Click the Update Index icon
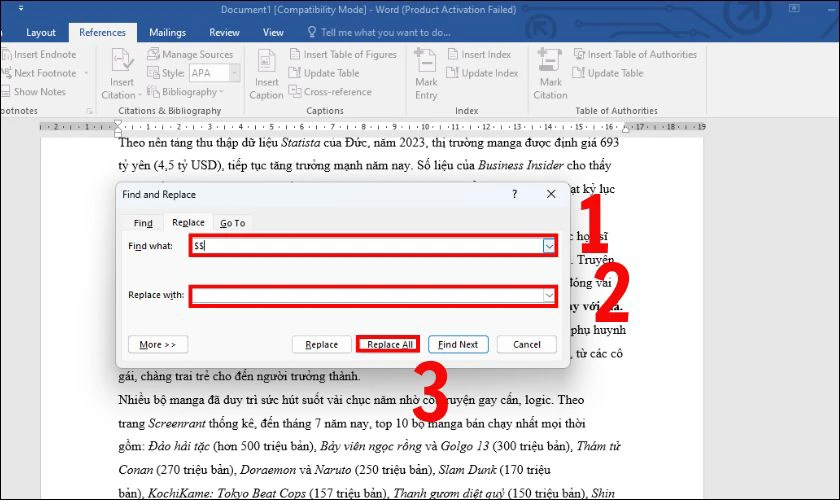Image resolution: width=840 pixels, height=500 pixels. click(453, 73)
